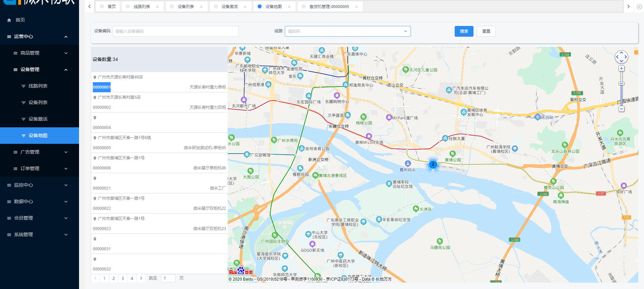Click the 广交会展馆 subway marker on map
Screen dimensions: 644x289
tap(247, 155)
